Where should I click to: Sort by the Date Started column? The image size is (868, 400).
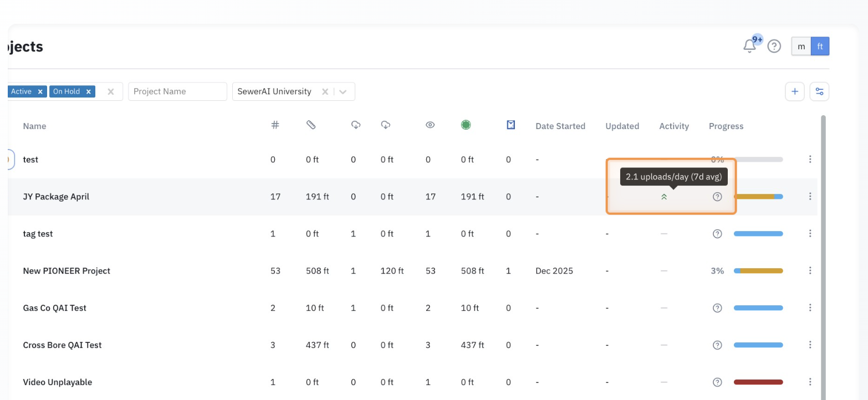(x=560, y=126)
